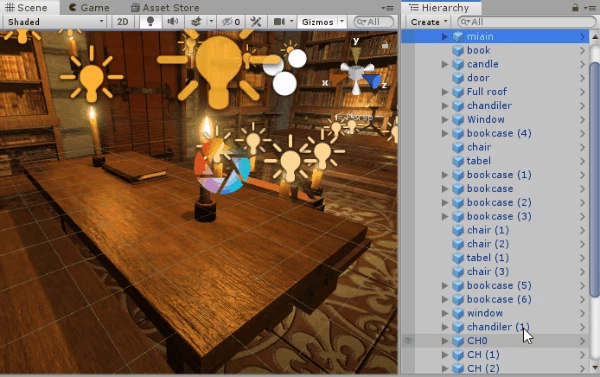Image resolution: width=600 pixels, height=377 pixels.
Task: Open the component tools wrench icon
Action: tap(256, 22)
